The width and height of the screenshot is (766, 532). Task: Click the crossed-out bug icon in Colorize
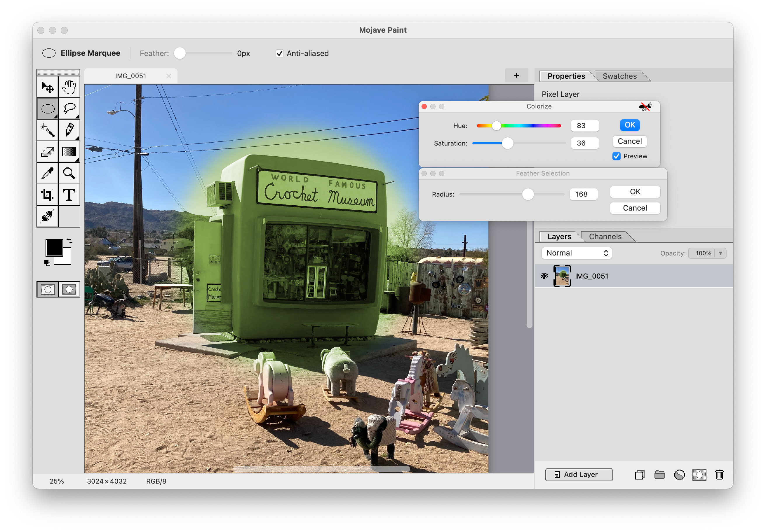click(x=645, y=107)
